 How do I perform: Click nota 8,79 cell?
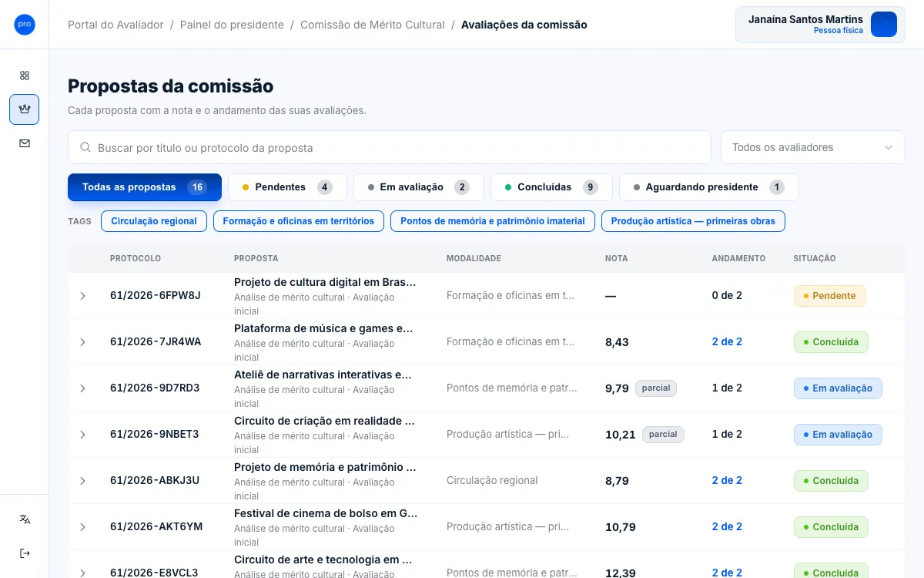coord(617,481)
